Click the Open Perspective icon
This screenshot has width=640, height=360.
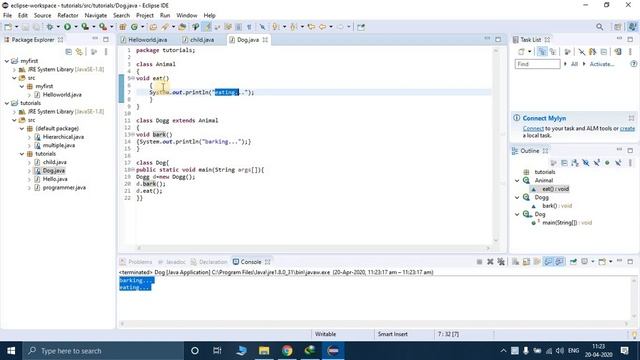click(x=618, y=27)
